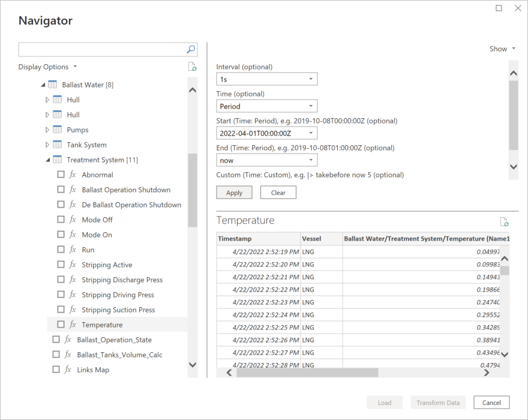
Task: Click fx icon next to Ballast_Operation_State
Action: tap(68, 340)
